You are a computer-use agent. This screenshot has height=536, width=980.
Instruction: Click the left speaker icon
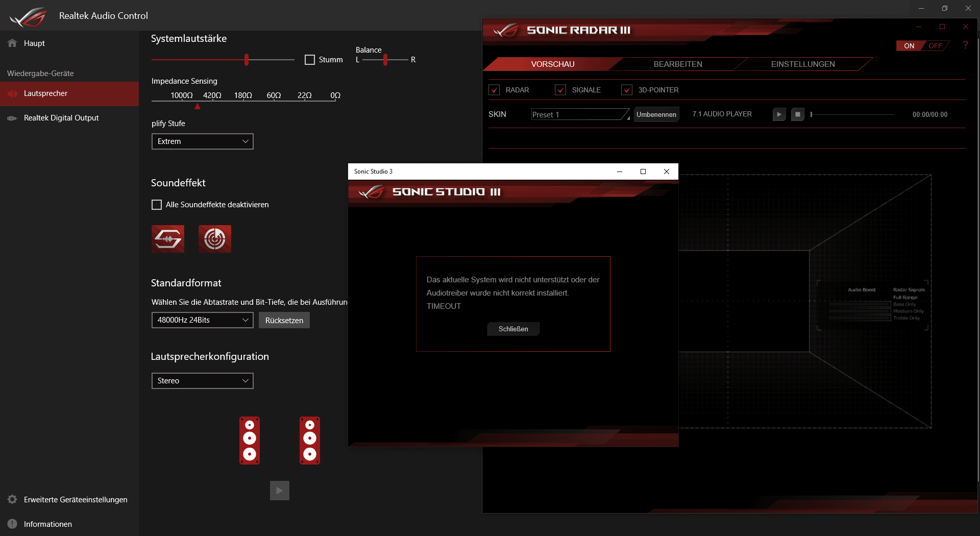point(250,440)
